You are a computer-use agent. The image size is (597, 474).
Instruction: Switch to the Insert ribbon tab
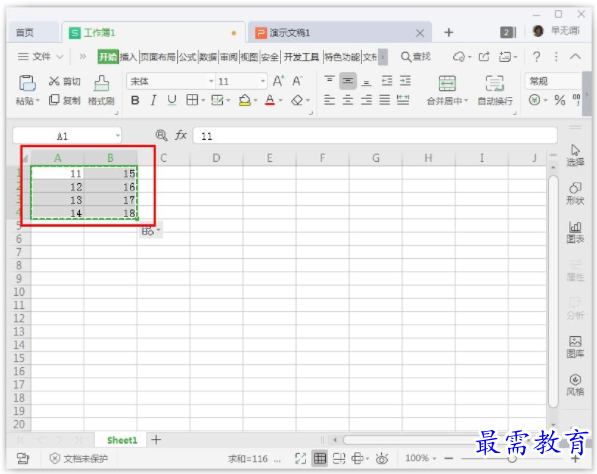(x=128, y=57)
